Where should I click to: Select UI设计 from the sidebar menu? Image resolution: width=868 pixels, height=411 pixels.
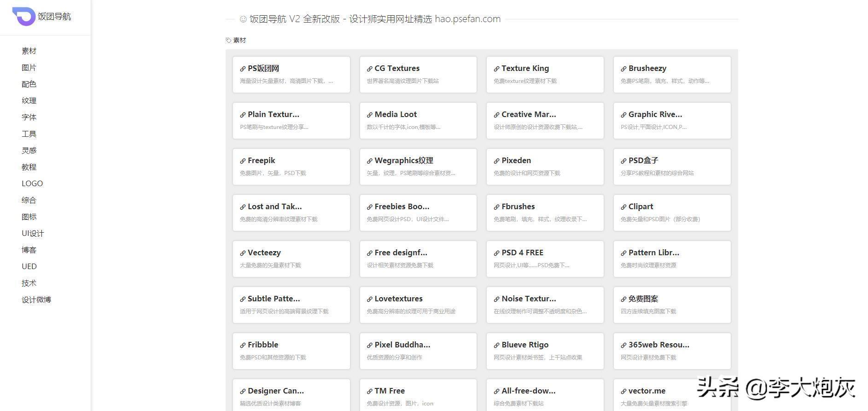[x=33, y=234]
